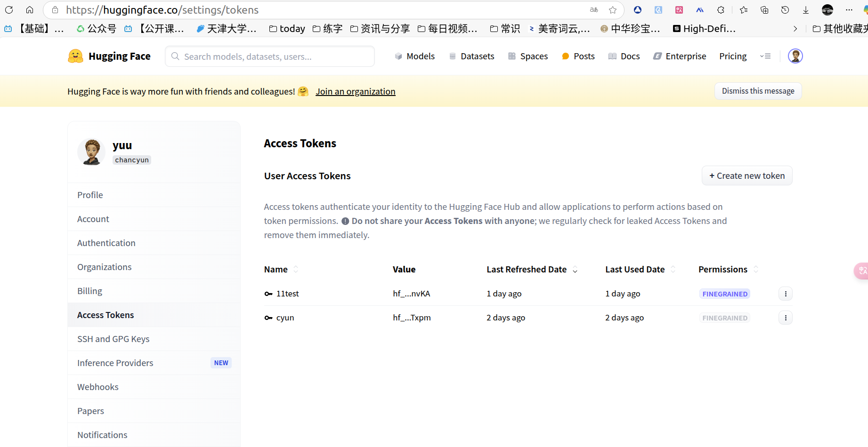Open the browser extensions puzzle icon
This screenshot has height=447, width=868.
[x=721, y=10]
